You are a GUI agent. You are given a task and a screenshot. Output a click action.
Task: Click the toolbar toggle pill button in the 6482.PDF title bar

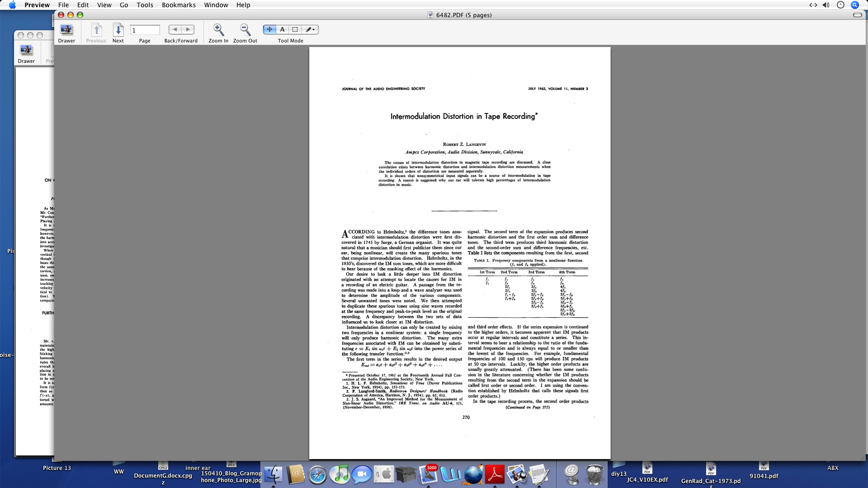857,15
